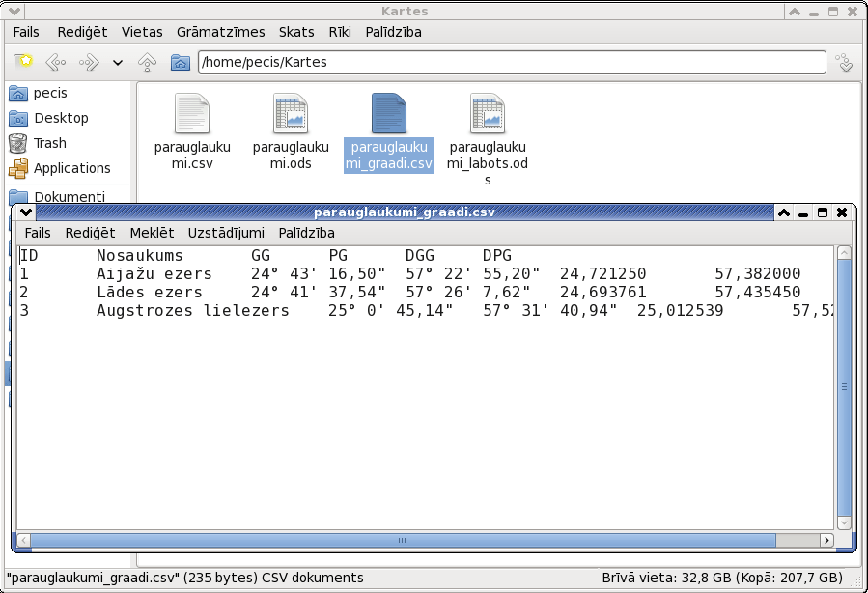Click the home folder toolbar icon
This screenshot has height=593, width=868.
click(x=180, y=62)
